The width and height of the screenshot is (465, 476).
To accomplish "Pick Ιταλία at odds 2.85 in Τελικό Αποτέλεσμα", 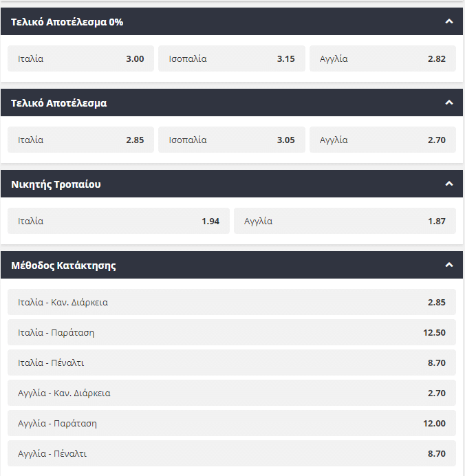I will [x=80, y=140].
